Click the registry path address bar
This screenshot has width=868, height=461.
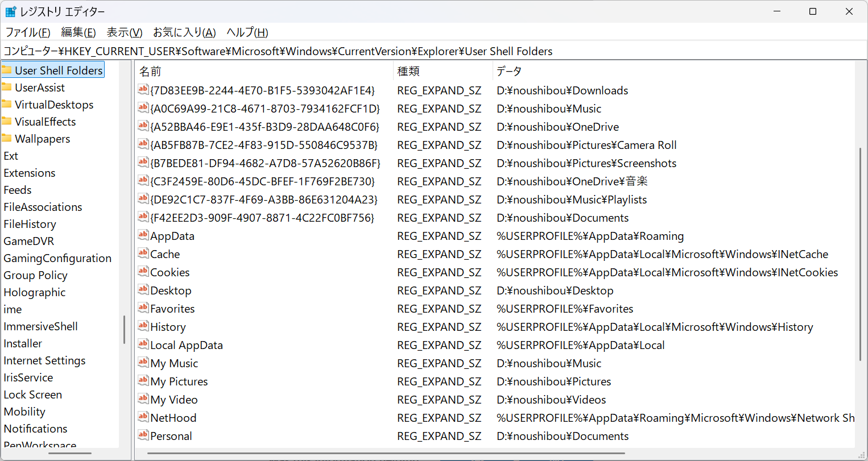coord(434,51)
